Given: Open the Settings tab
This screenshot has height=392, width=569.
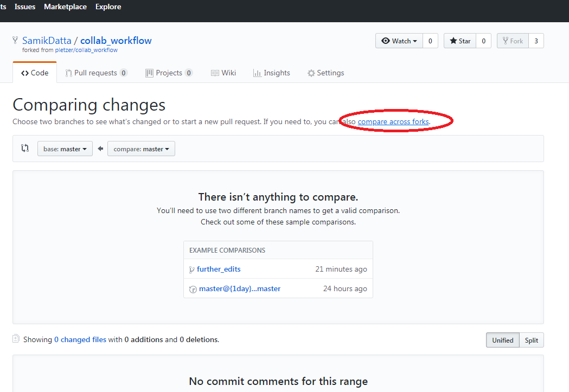Looking at the screenshot, I should pyautogui.click(x=325, y=73).
